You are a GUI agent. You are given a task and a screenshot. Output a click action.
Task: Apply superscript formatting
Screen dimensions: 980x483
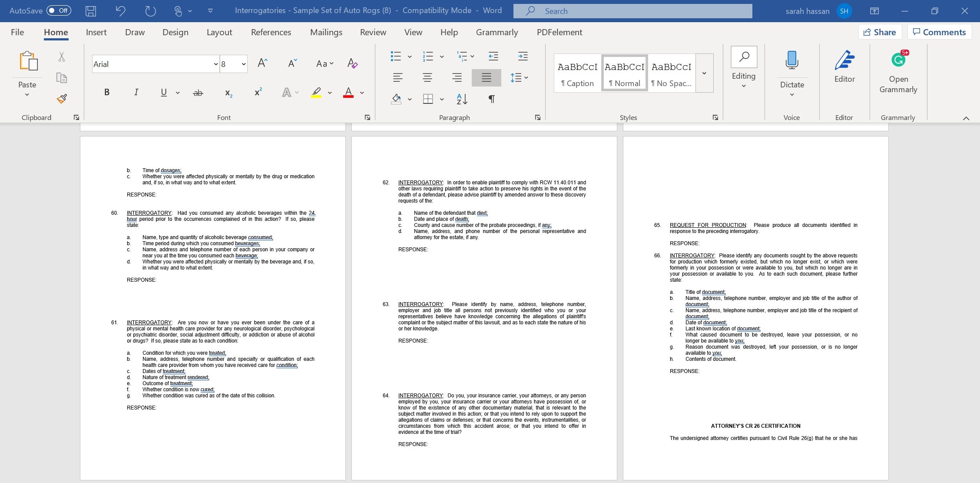[257, 91]
